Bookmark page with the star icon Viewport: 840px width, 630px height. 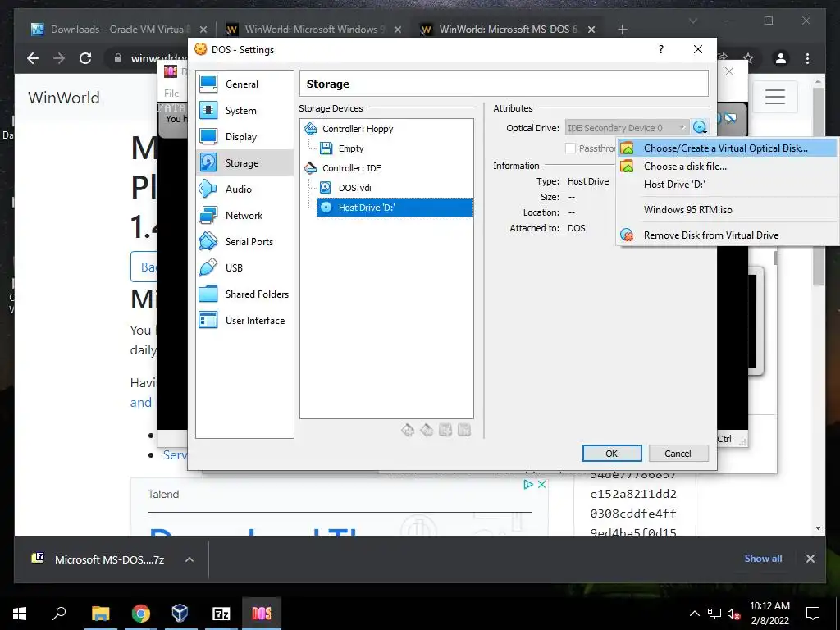pyautogui.click(x=748, y=58)
